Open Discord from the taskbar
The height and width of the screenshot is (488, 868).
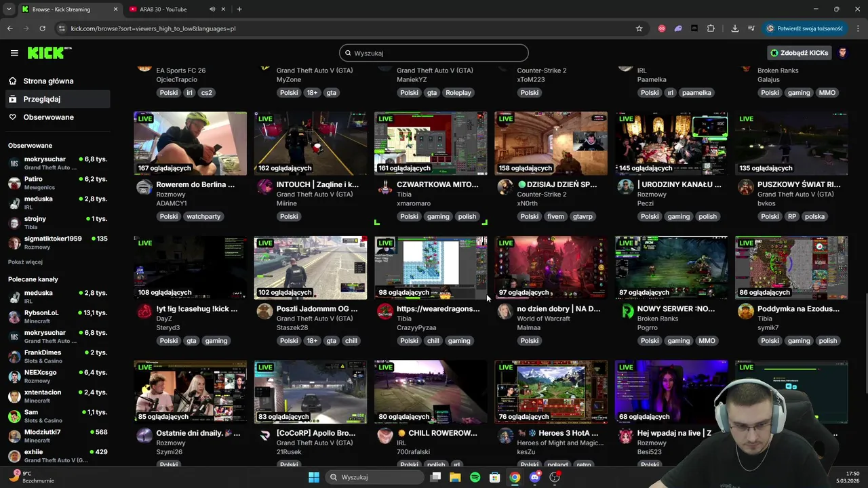pos(535,477)
